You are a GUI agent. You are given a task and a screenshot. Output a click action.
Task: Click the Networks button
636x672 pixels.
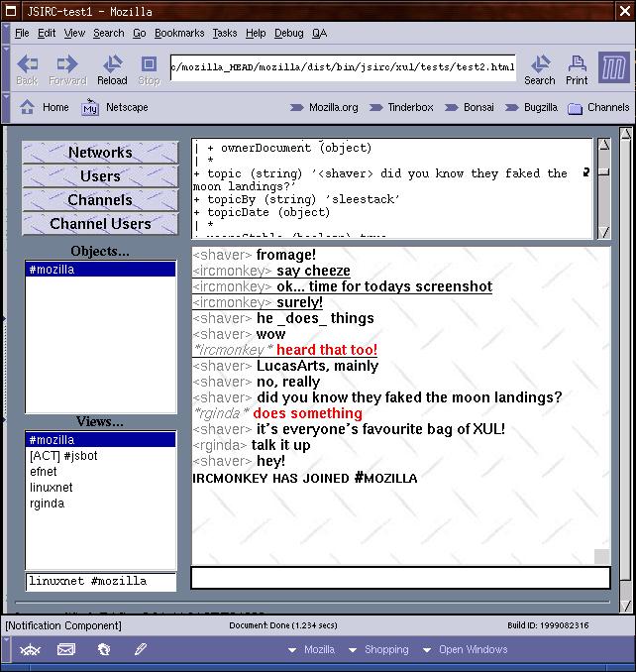100,153
